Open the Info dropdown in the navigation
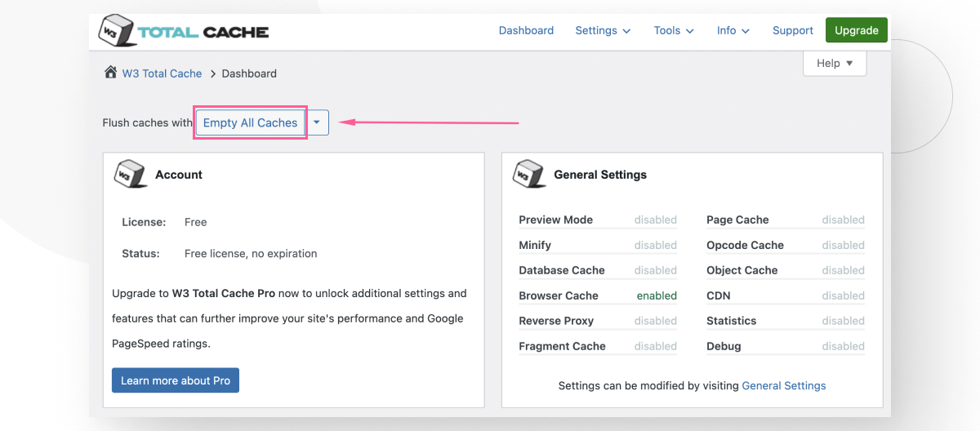 (x=733, y=31)
